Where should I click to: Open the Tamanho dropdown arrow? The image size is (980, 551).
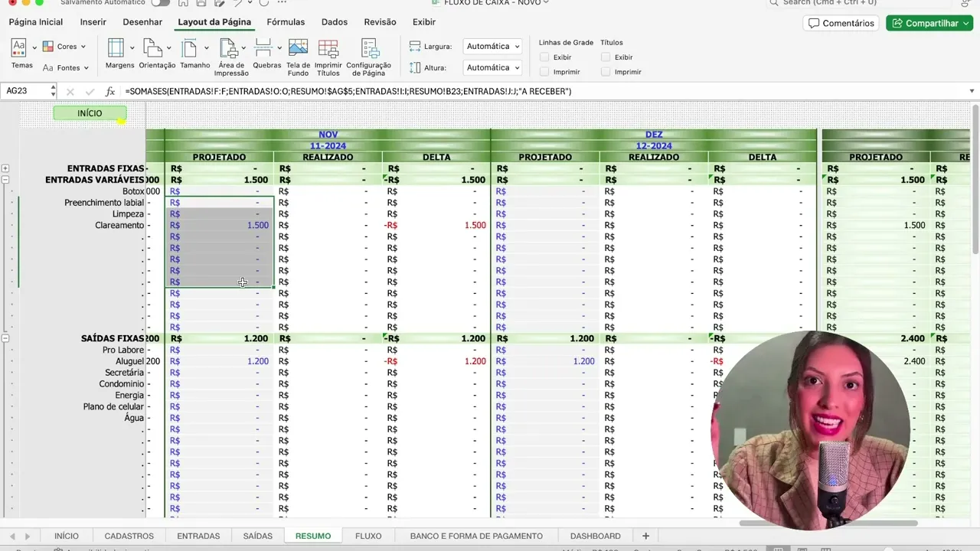[206, 48]
